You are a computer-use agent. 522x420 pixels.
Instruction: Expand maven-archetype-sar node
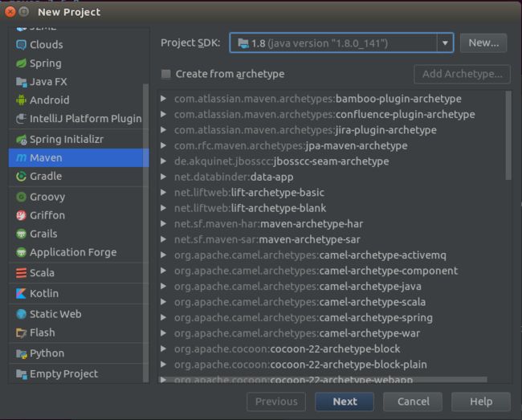pos(163,239)
